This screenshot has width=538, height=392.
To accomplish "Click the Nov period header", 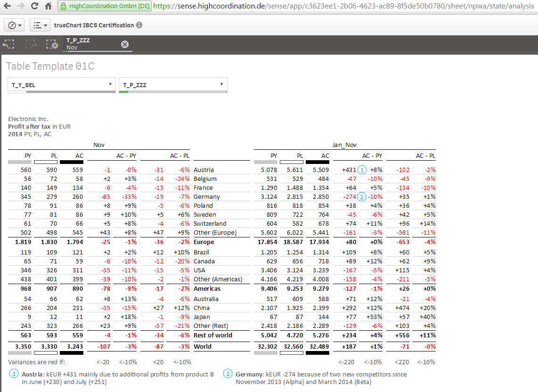I will coord(99,145).
